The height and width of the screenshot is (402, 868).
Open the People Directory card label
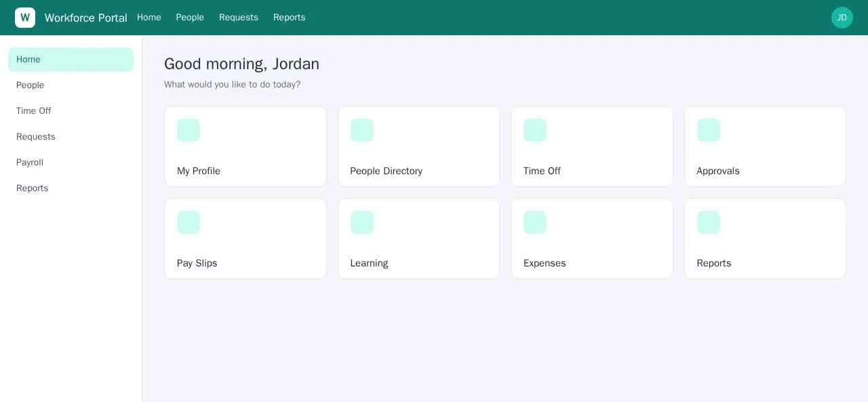[x=387, y=171]
